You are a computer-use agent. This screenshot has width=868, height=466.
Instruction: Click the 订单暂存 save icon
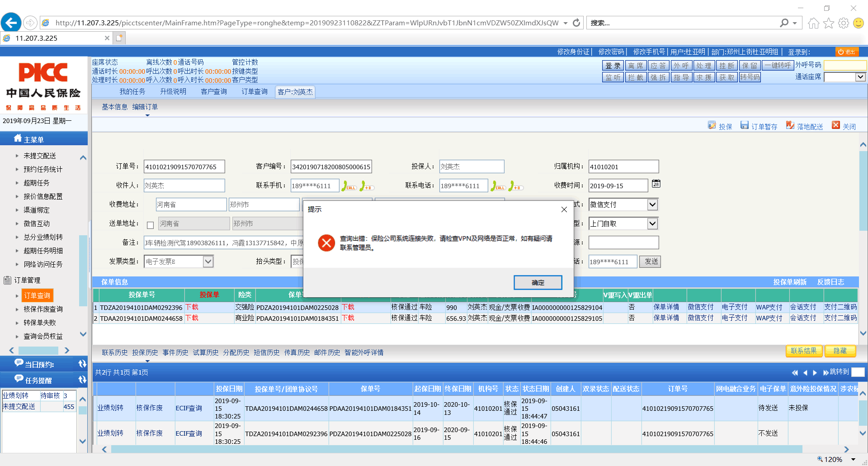point(745,126)
